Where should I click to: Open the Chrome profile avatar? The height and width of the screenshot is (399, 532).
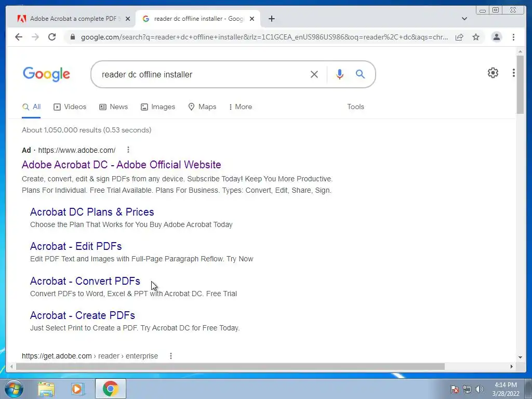click(497, 37)
